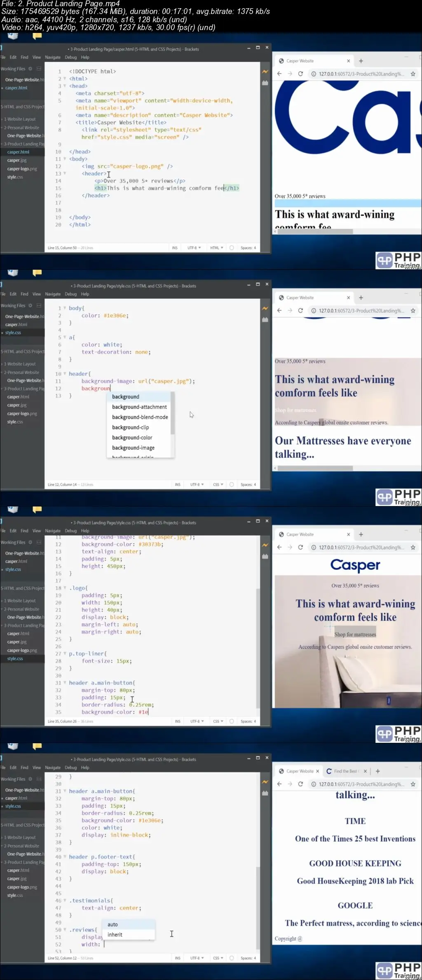Bookmark page with star in background autocomplete frame
Screen dimensions: 422x980
click(x=413, y=311)
